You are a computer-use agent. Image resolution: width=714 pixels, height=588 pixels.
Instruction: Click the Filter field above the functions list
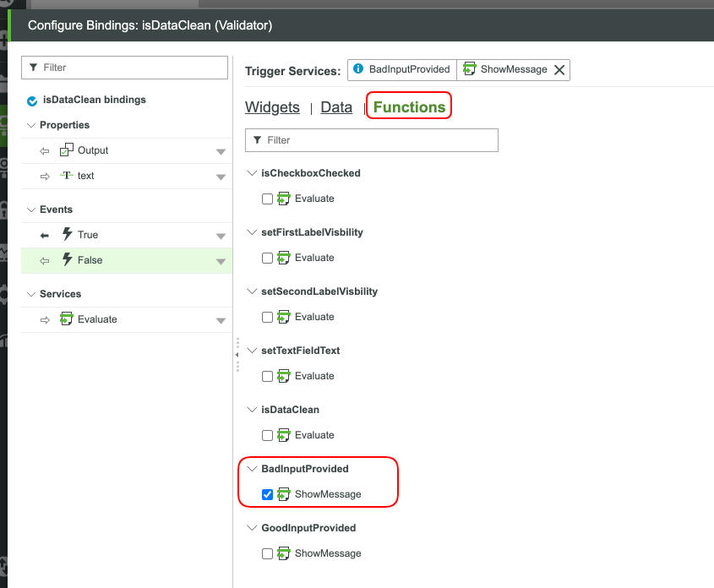pos(372,139)
